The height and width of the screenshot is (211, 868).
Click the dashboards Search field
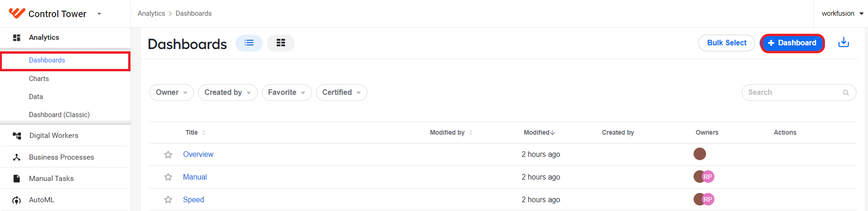tap(799, 93)
